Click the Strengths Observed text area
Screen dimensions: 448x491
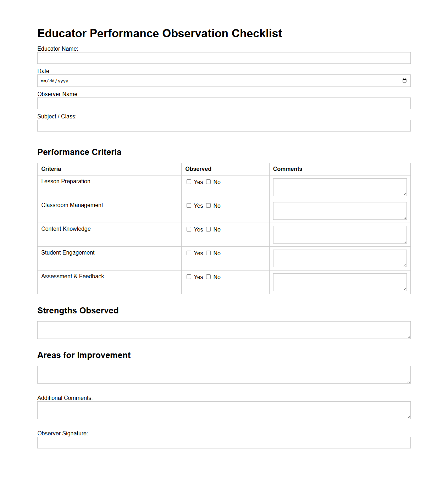pyautogui.click(x=224, y=330)
